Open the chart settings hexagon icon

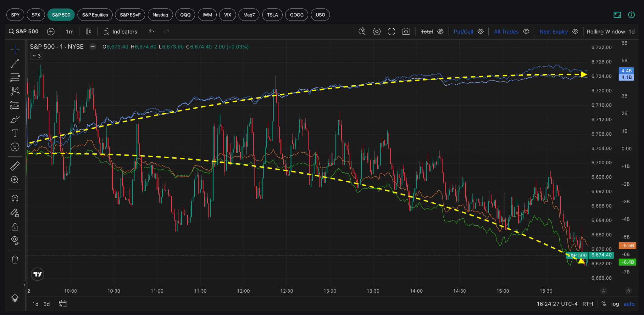[377, 31]
